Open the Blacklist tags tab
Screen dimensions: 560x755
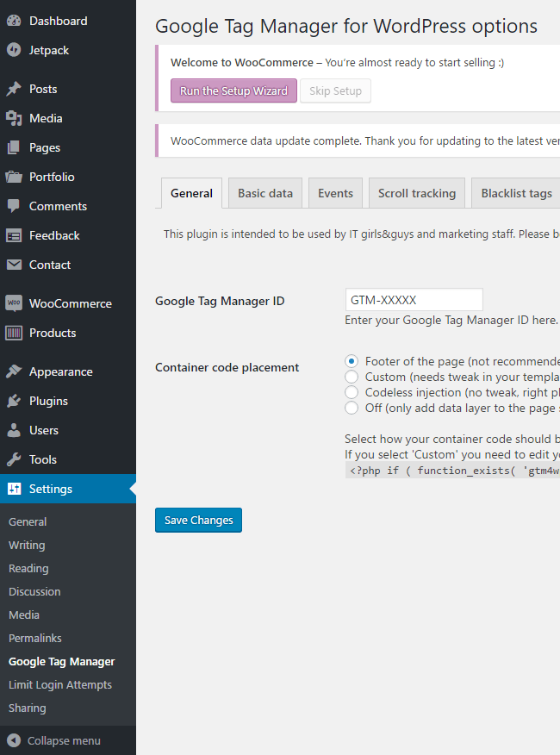point(516,193)
